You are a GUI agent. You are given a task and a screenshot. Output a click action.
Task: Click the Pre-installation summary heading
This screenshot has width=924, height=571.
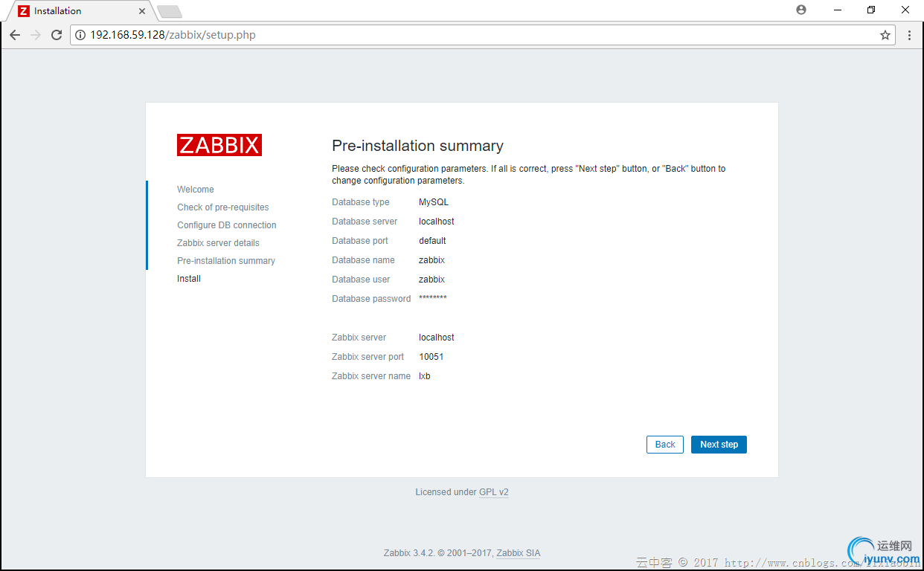coord(417,146)
